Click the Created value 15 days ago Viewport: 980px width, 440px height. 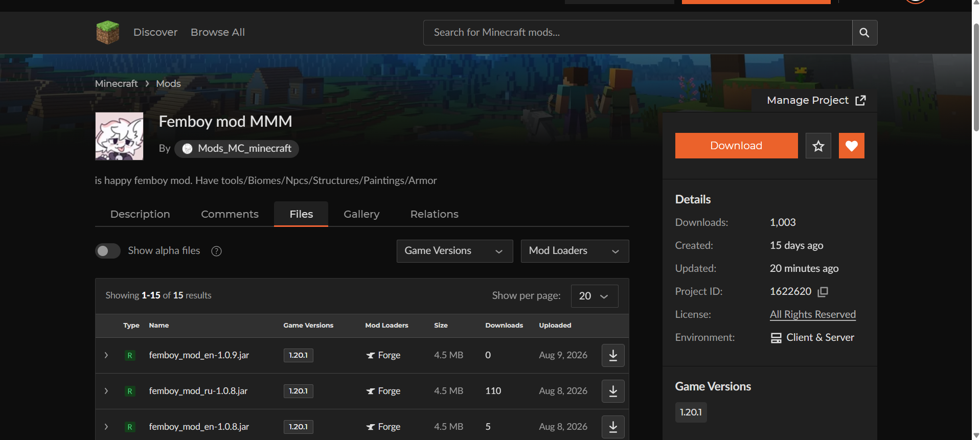[x=796, y=246]
